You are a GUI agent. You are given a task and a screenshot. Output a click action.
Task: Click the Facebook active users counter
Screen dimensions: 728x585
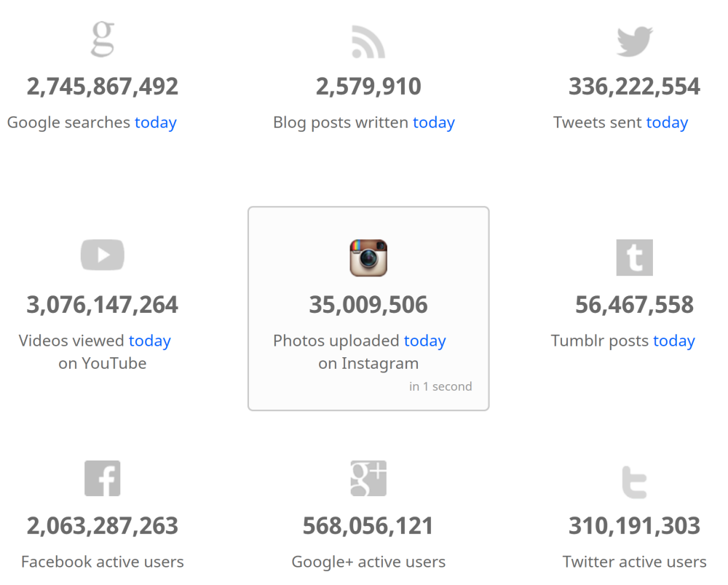point(103,525)
